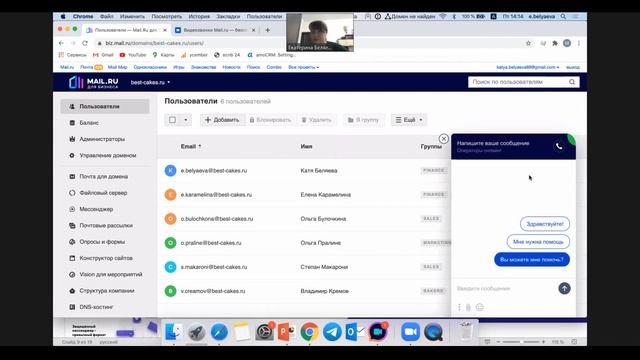The image size is (640, 360).
Task: Click the Mail.ru для бизнеса logo
Action: click(x=94, y=82)
